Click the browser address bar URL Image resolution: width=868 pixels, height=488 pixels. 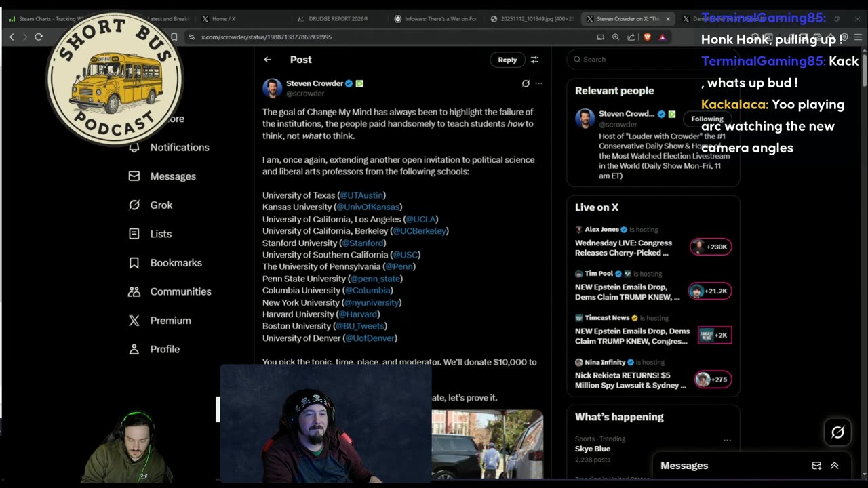click(x=266, y=37)
